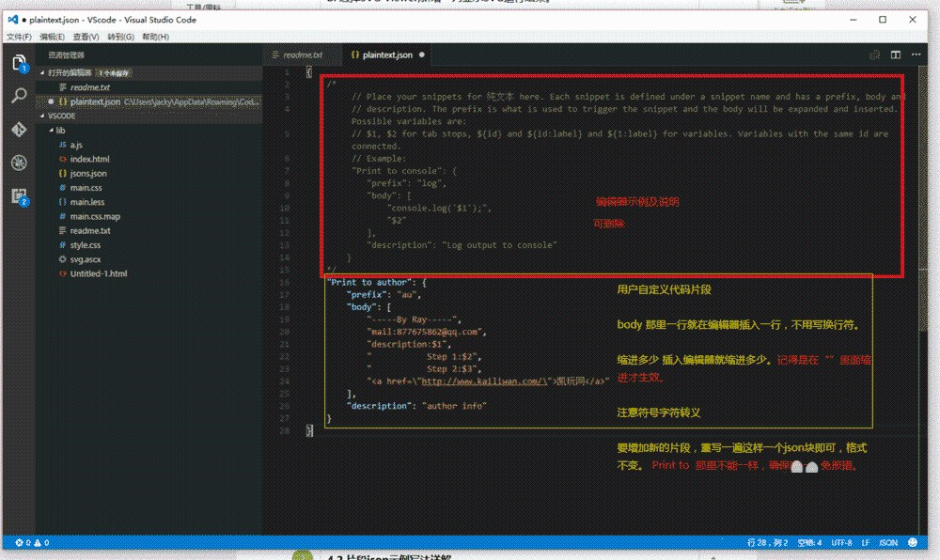This screenshot has height=560, width=940.
Task: Open the editor More Actions (...) menu
Action: 916,55
